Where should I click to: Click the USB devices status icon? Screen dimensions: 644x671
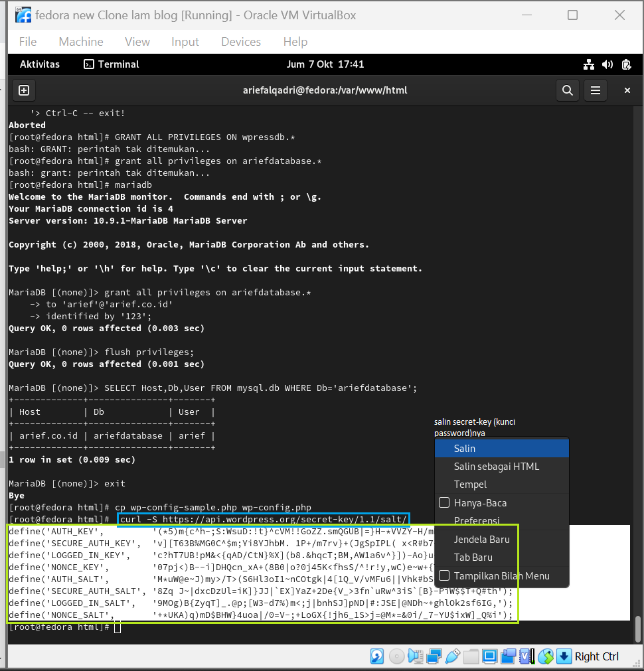453,656
